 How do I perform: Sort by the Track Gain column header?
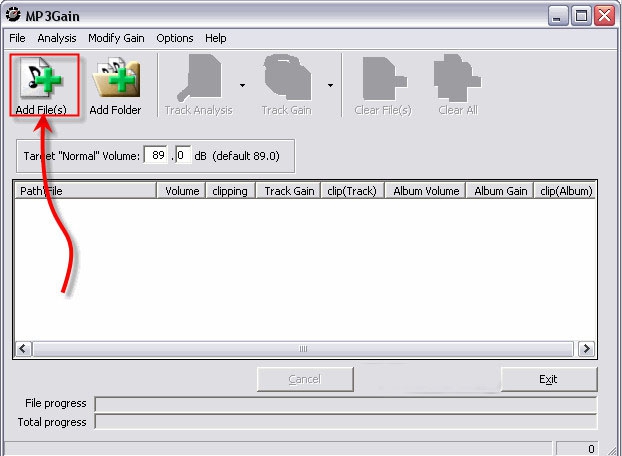(288, 191)
